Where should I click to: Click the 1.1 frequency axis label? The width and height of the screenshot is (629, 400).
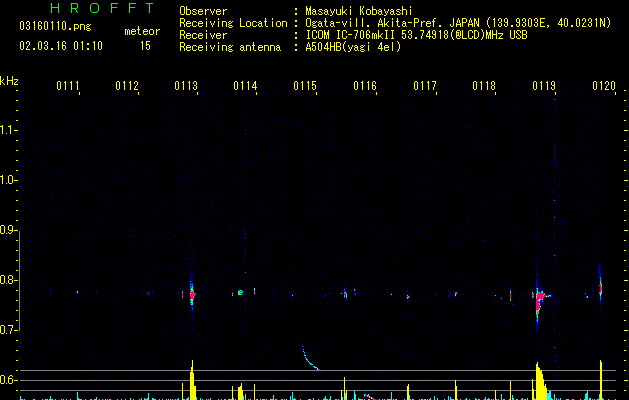click(x=8, y=130)
